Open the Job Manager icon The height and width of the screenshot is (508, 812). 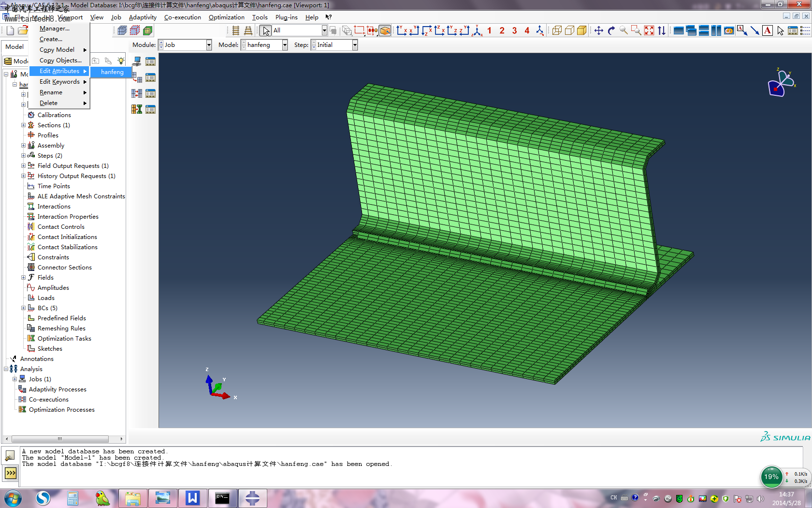tap(150, 61)
